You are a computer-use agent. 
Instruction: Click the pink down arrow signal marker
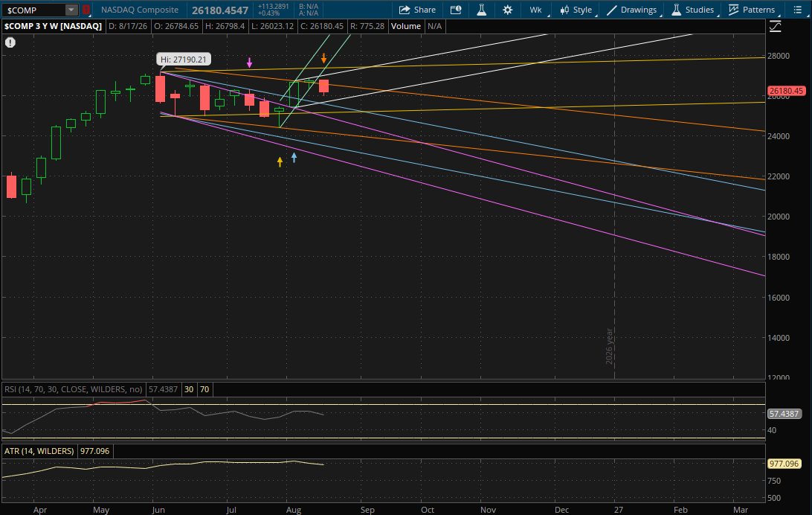[x=250, y=63]
